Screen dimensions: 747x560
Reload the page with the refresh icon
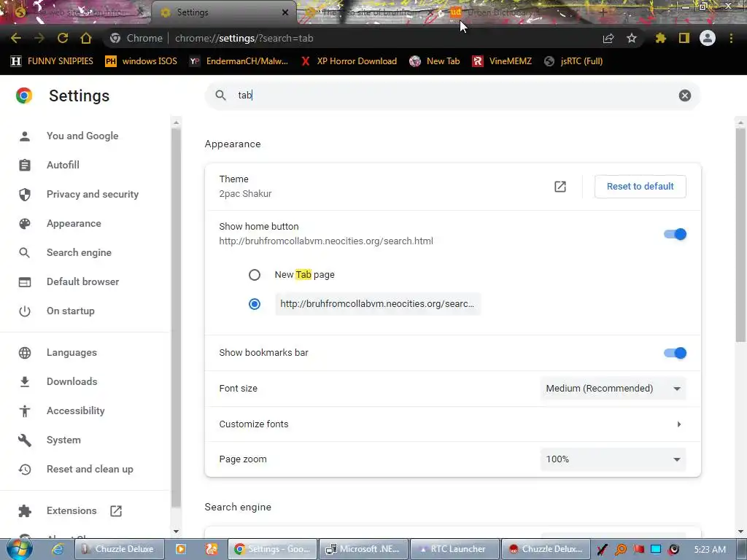(63, 38)
